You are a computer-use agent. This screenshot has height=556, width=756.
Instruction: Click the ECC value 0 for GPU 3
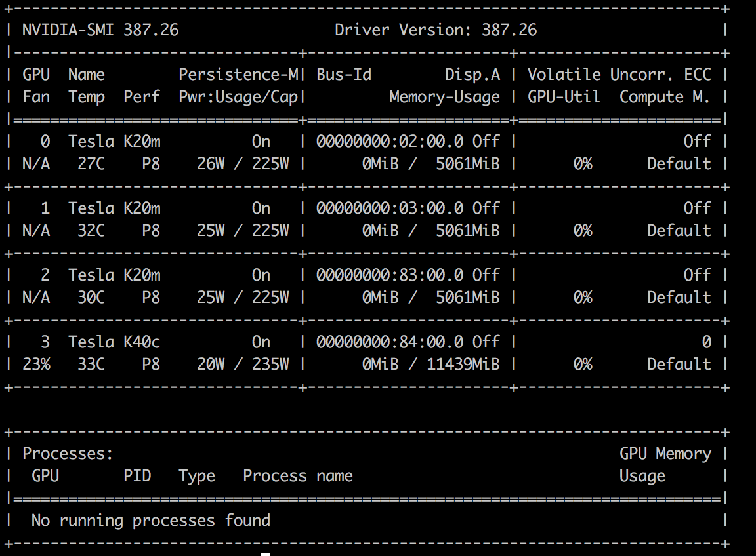(x=706, y=342)
